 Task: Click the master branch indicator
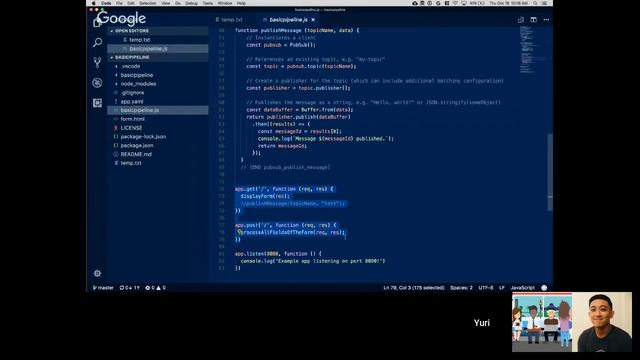(103, 288)
